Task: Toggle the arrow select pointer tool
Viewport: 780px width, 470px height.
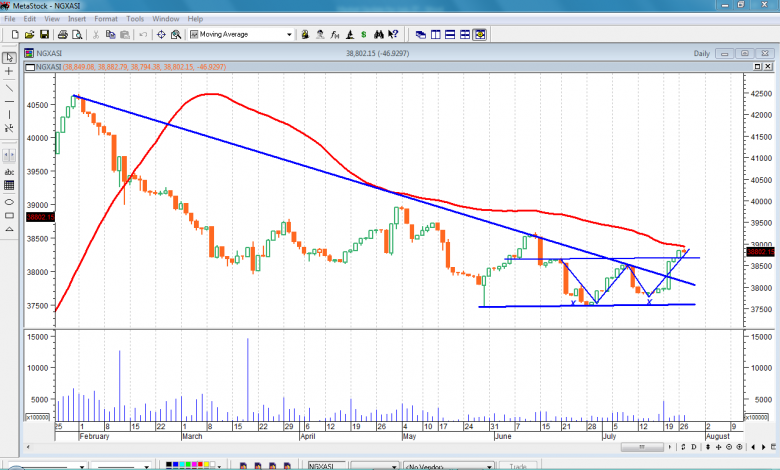Action: point(9,56)
